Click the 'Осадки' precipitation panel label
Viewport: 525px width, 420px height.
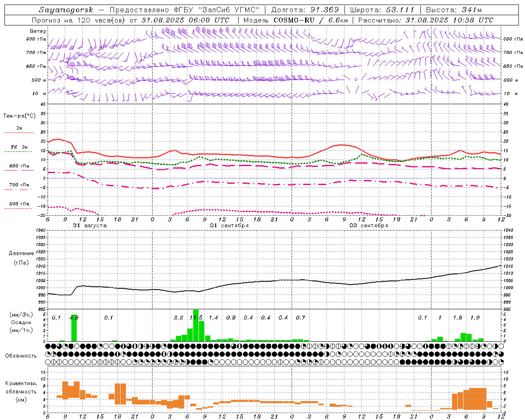(x=21, y=322)
